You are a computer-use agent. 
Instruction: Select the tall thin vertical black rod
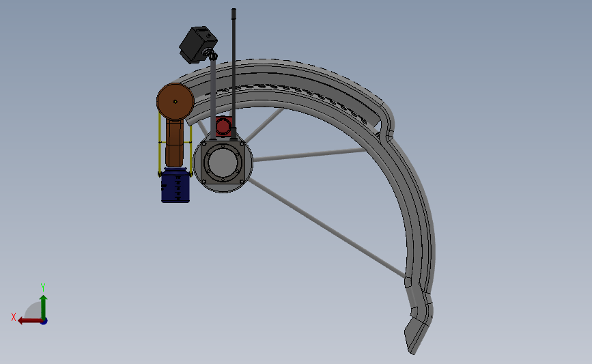pos(234,74)
